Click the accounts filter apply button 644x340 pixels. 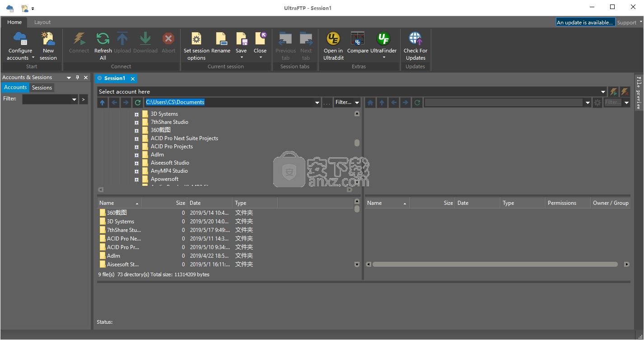coord(83,99)
